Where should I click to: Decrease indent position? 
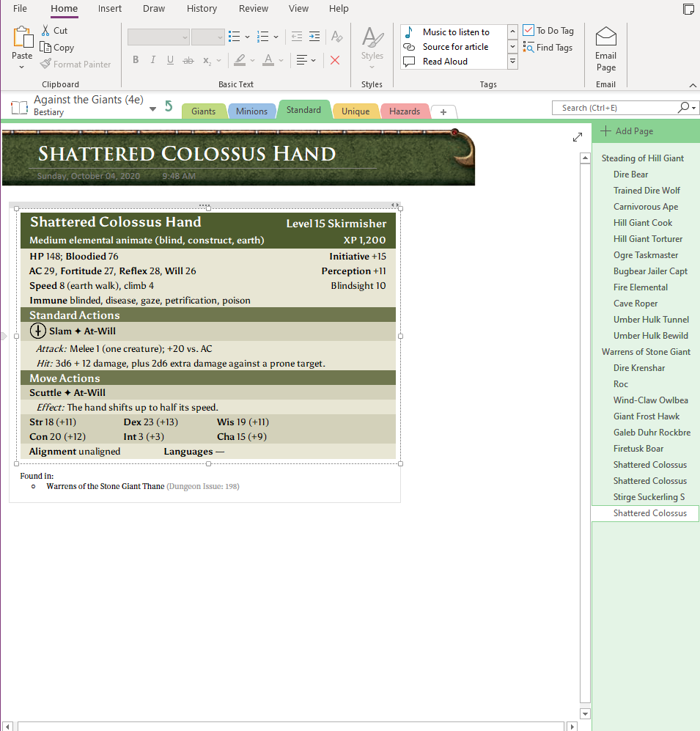click(x=296, y=37)
